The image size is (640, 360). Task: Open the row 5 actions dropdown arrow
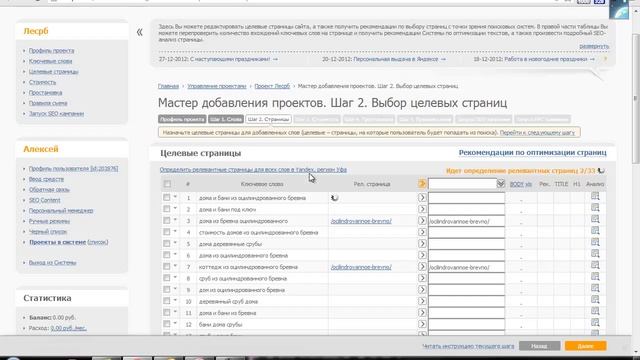click(x=175, y=243)
